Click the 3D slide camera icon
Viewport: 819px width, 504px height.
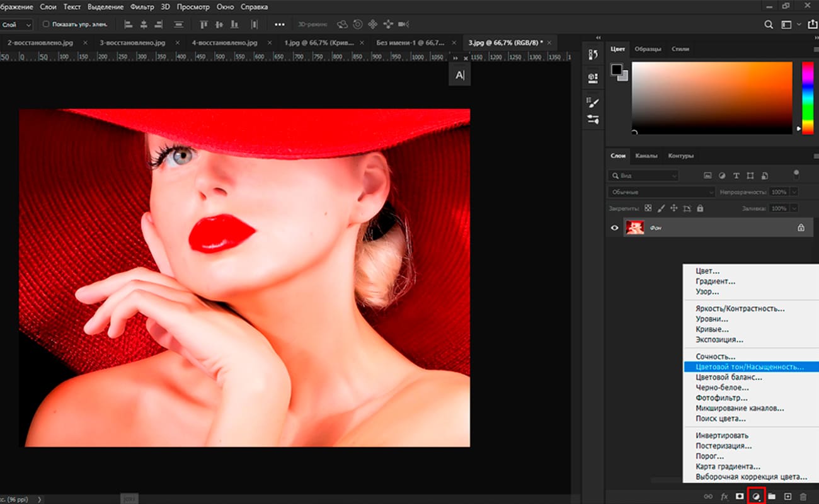pyautogui.click(x=387, y=25)
